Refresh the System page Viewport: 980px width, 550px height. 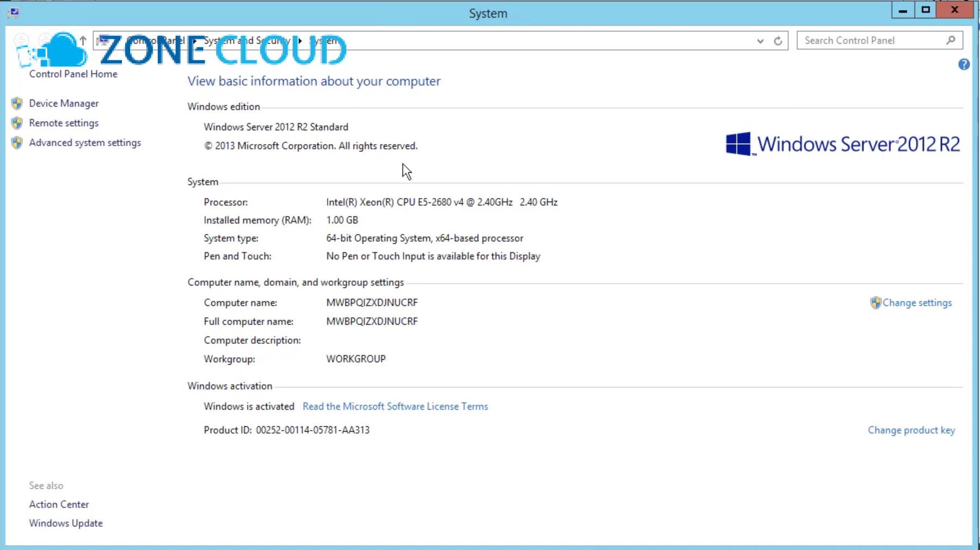[x=778, y=41]
